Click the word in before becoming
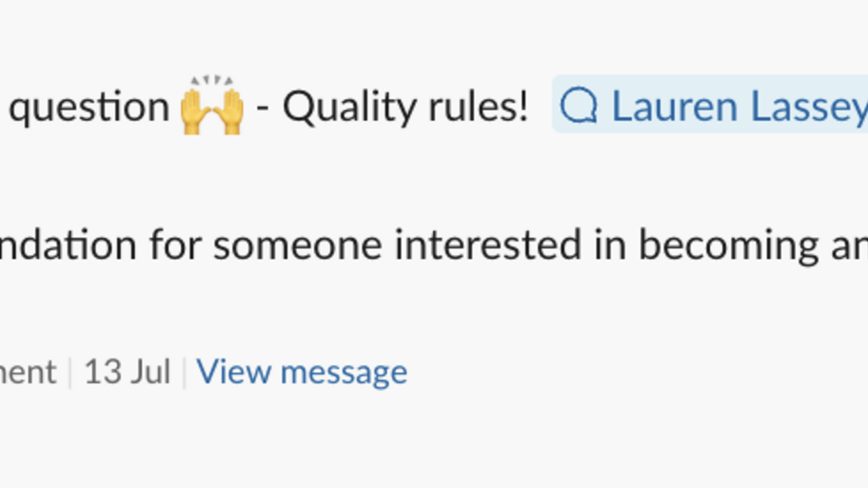 pyautogui.click(x=610, y=244)
